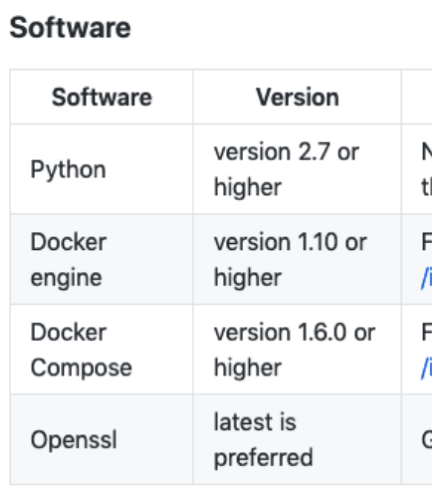The width and height of the screenshot is (432, 500).
Task: Click the version 2.7 or higher cell
Action: [297, 169]
